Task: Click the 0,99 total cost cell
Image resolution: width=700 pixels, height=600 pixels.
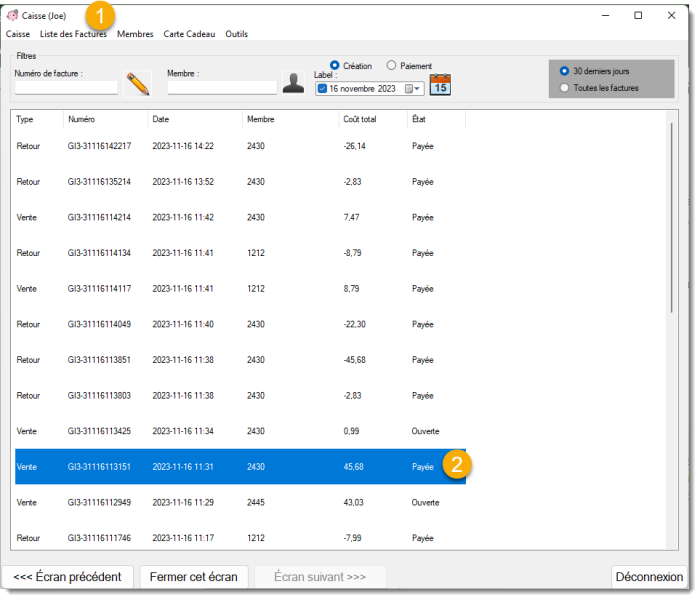Action: click(351, 431)
